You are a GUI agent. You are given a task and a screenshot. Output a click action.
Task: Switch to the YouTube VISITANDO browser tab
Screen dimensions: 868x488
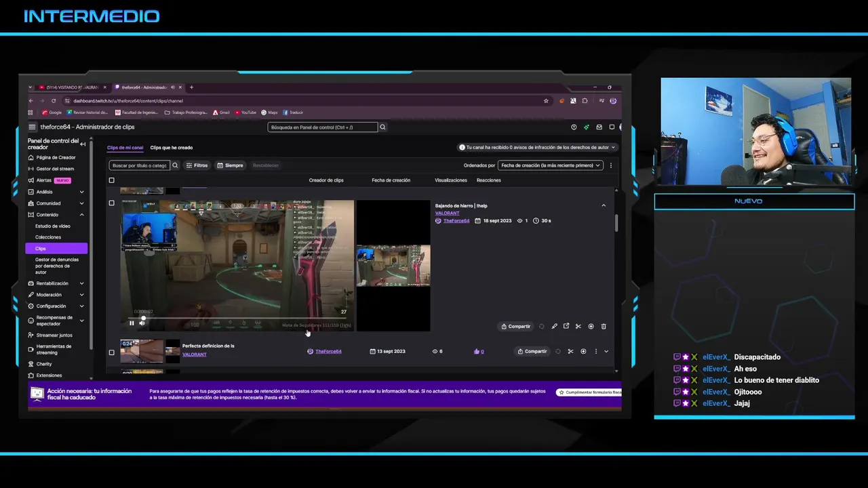point(71,87)
